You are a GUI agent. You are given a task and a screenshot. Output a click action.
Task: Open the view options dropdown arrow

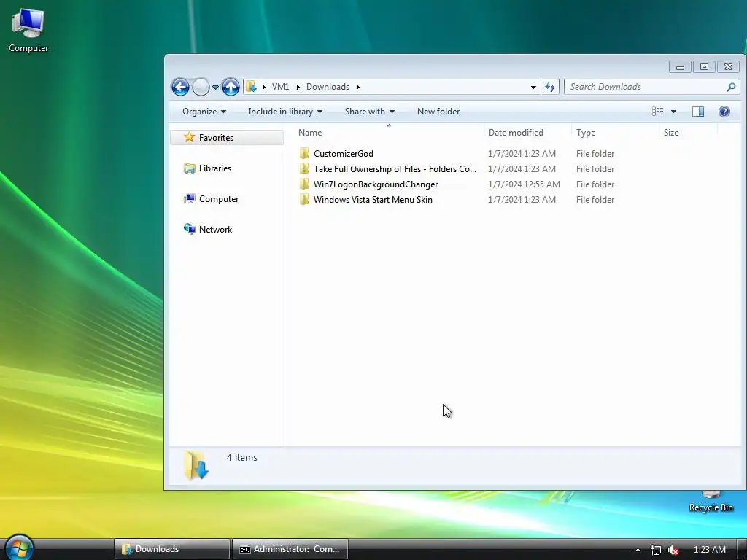(673, 112)
